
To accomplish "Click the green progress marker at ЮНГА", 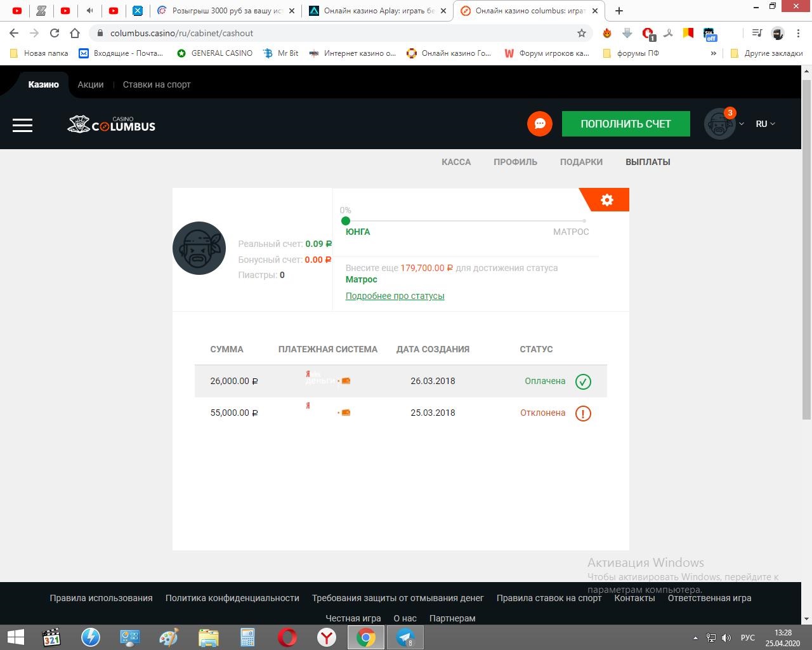I will 346,221.
